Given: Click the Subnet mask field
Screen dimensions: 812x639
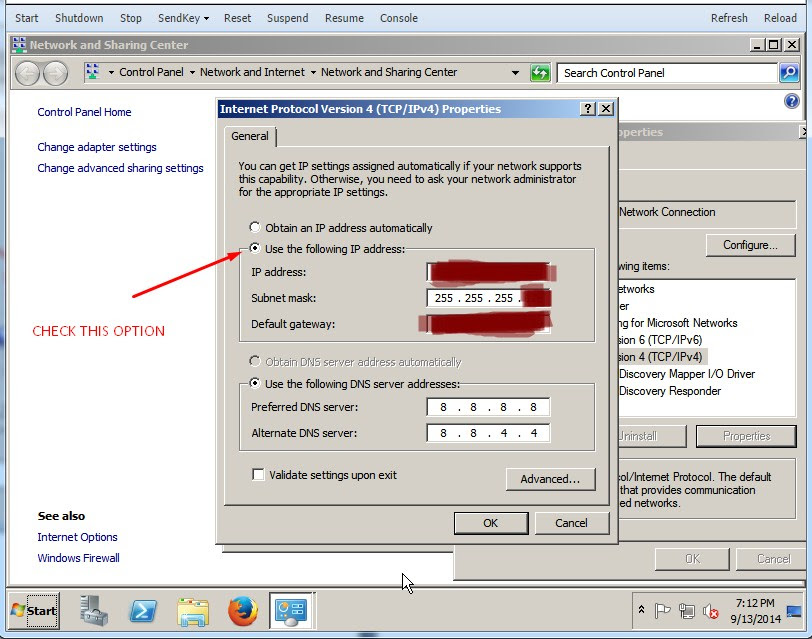Looking at the screenshot, I should (488, 298).
